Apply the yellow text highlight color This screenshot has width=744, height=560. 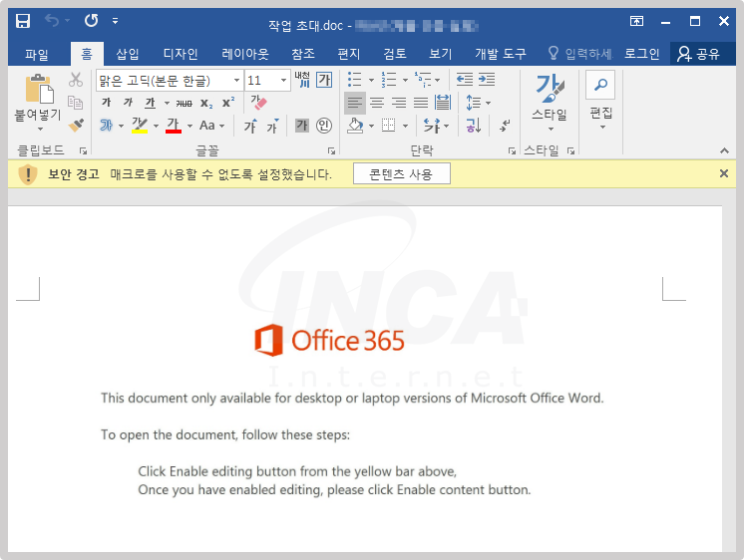pos(140,126)
